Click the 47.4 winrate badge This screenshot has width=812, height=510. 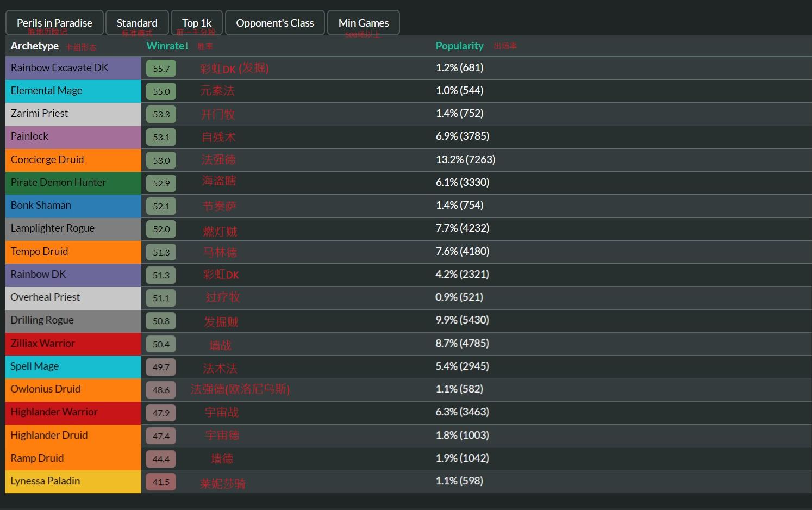(x=161, y=436)
